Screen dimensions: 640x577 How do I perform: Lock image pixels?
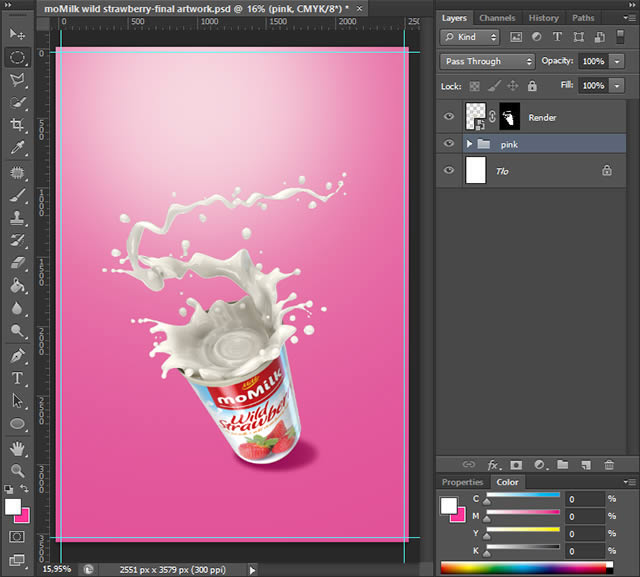(x=494, y=86)
